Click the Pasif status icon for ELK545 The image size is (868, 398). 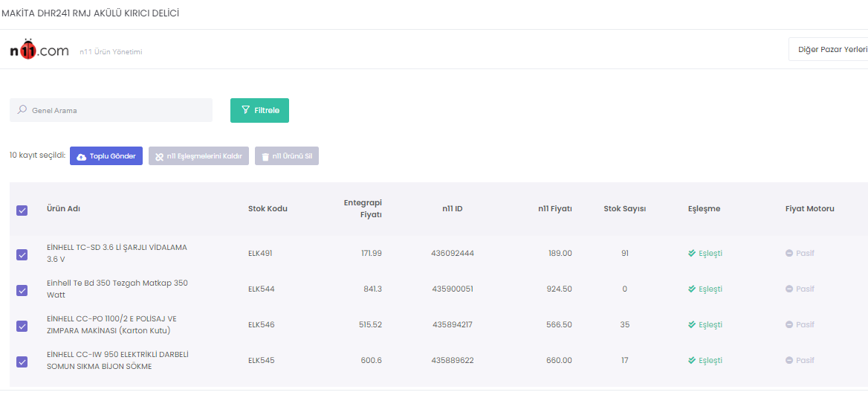click(789, 361)
